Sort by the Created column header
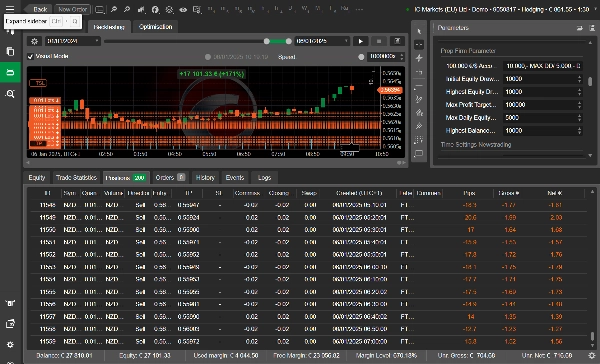 [x=359, y=193]
